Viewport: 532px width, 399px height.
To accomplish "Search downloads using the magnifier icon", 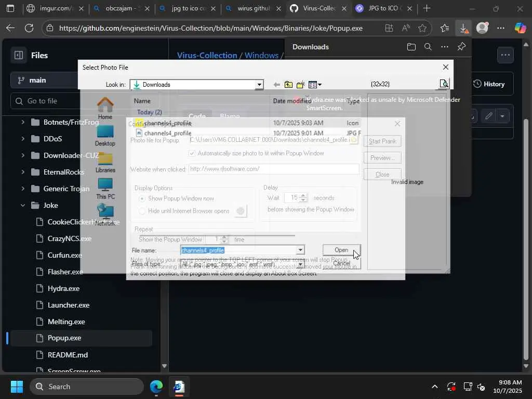I will (428, 47).
